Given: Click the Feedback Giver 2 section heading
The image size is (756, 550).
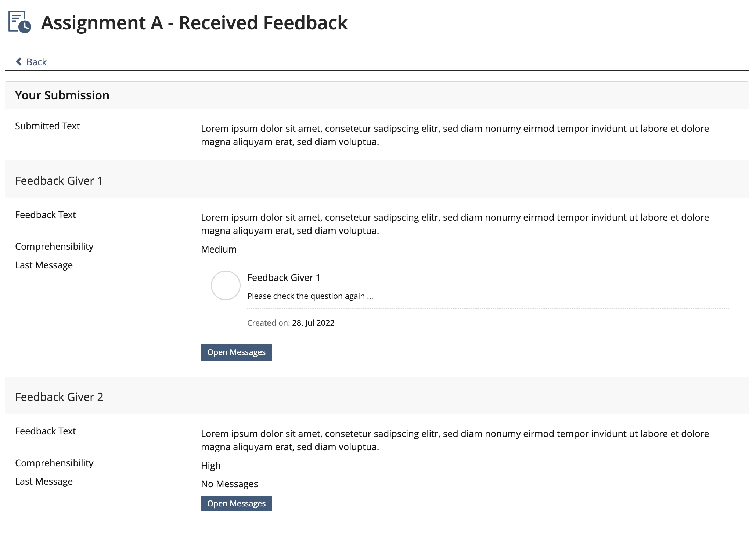Looking at the screenshot, I should [59, 397].
